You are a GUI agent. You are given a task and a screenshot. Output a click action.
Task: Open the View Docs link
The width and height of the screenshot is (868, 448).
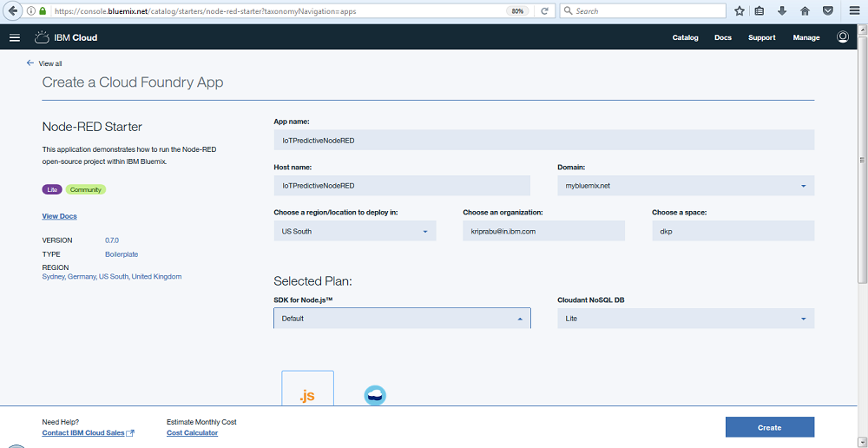[59, 216]
